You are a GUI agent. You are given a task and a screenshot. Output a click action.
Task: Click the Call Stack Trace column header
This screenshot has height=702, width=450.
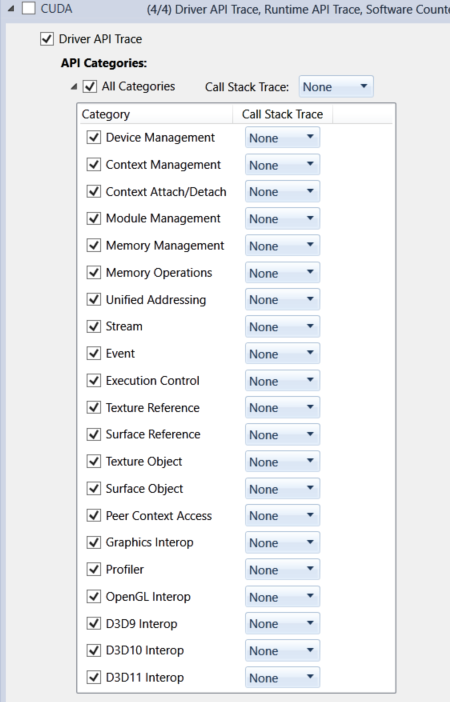pyautogui.click(x=283, y=114)
